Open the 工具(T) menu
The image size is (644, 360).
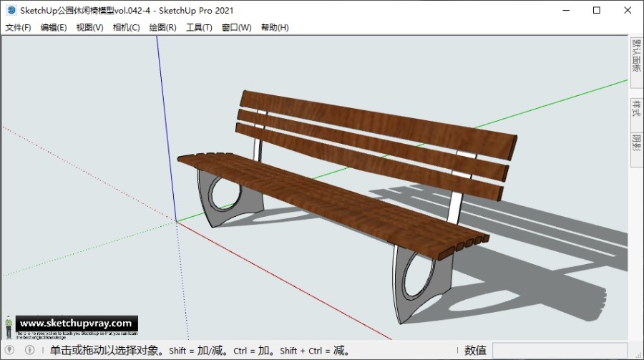coord(199,27)
